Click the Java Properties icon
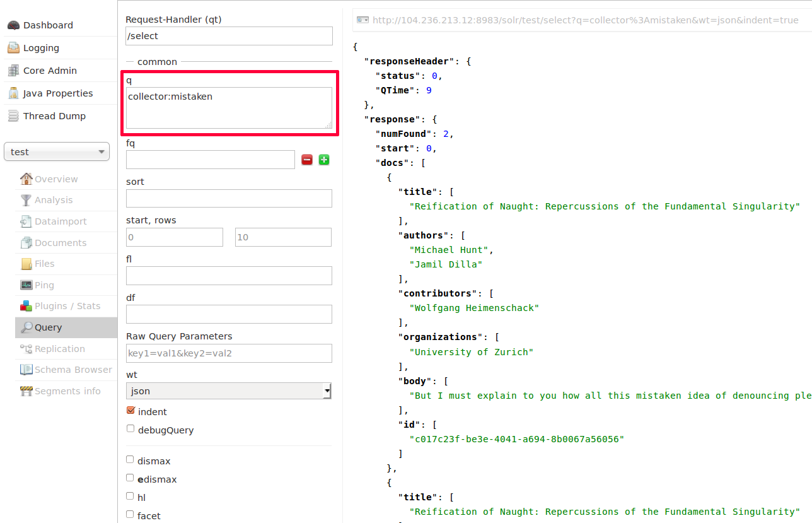Screen dimensions: 812x523 (13, 93)
